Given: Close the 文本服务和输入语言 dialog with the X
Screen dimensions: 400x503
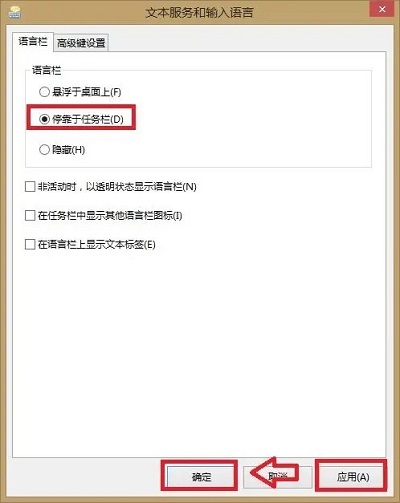Looking at the screenshot, I should click(382, 9).
